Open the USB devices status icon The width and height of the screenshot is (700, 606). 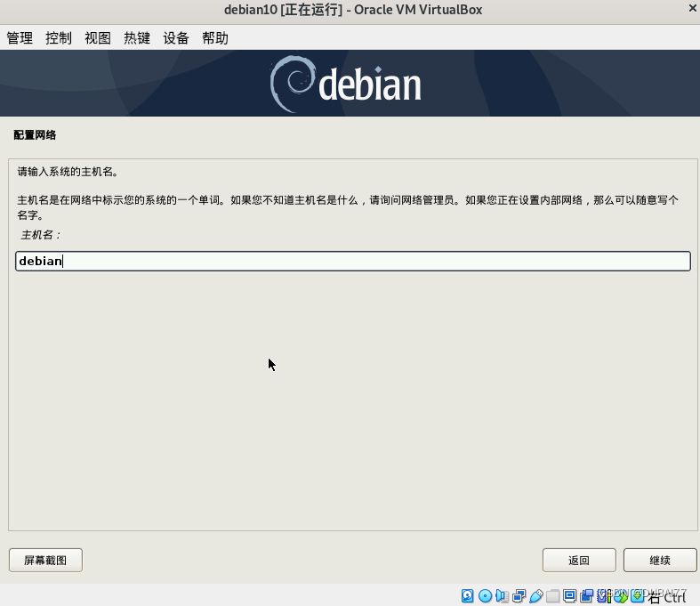[x=536, y=595]
